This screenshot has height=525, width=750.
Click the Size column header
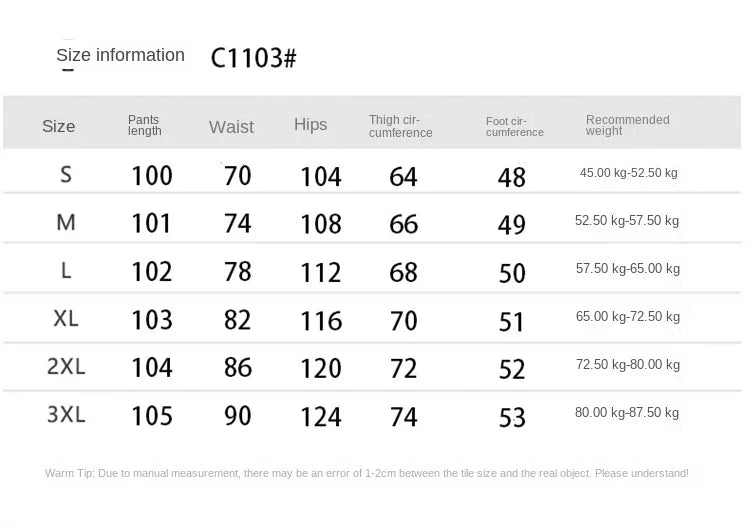click(58, 126)
